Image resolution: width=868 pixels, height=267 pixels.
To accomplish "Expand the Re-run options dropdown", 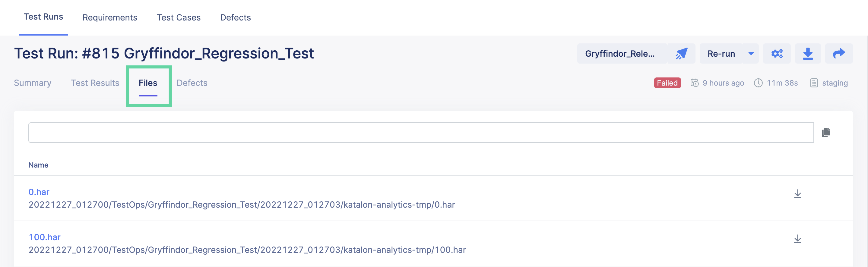I will pos(751,53).
